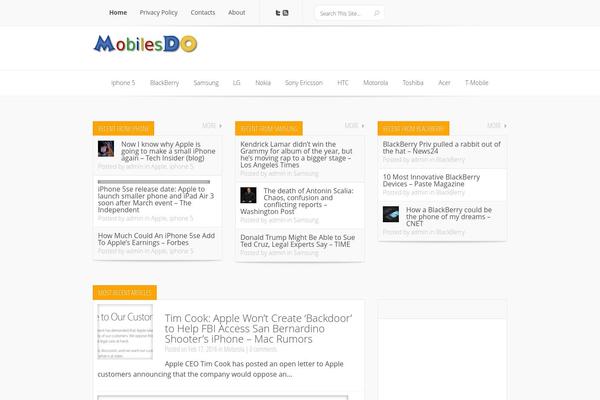Image resolution: width=600 pixels, height=400 pixels.
Task: Open the Privacy Policy page
Action: coord(158,13)
